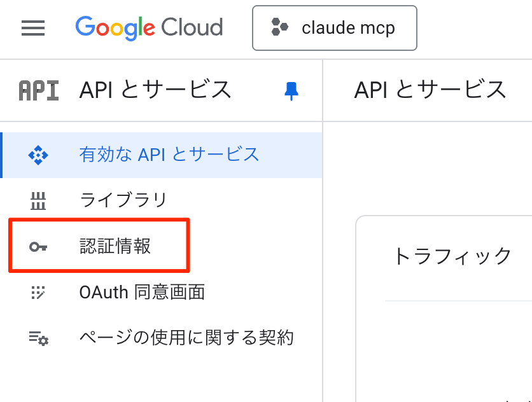This screenshot has width=532, height=402.
Task: Click the OAuth 同意画面 icon
Action: pyautogui.click(x=38, y=293)
